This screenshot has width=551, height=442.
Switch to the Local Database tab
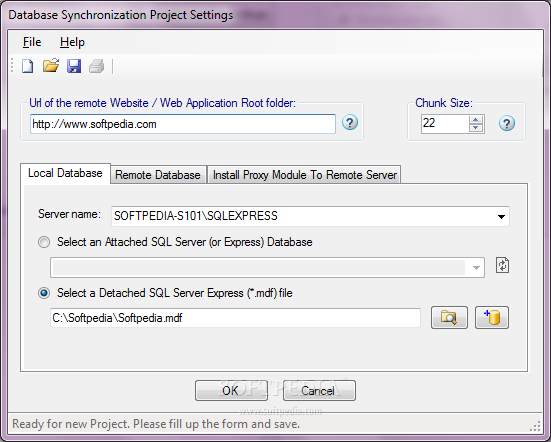point(65,173)
